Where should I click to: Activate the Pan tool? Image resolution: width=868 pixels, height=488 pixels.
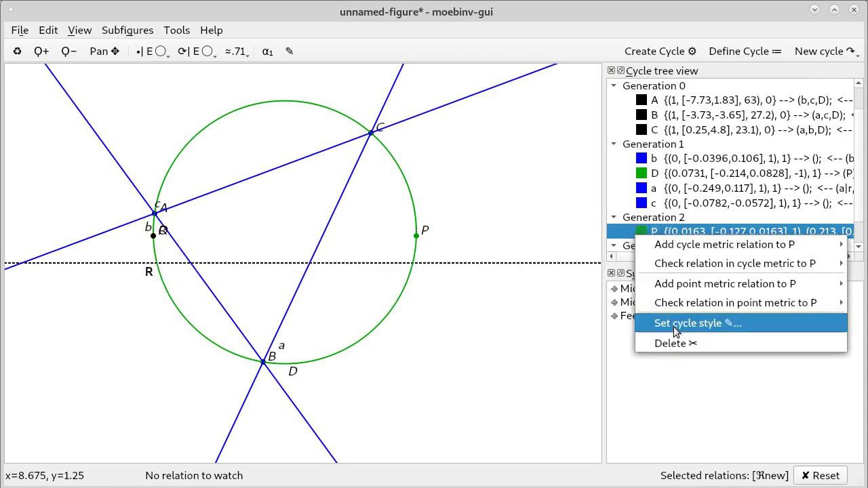(x=104, y=52)
